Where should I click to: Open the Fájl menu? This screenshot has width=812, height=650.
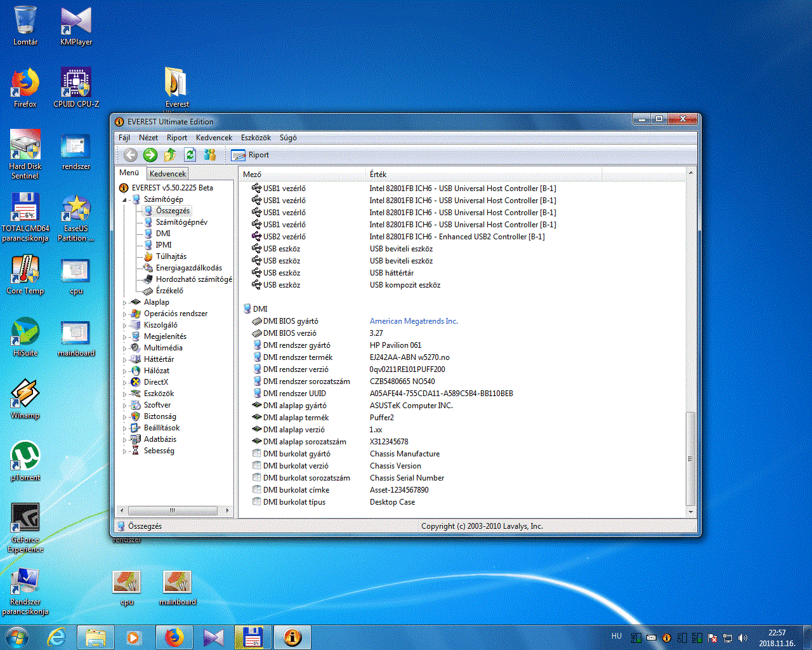pyautogui.click(x=124, y=138)
